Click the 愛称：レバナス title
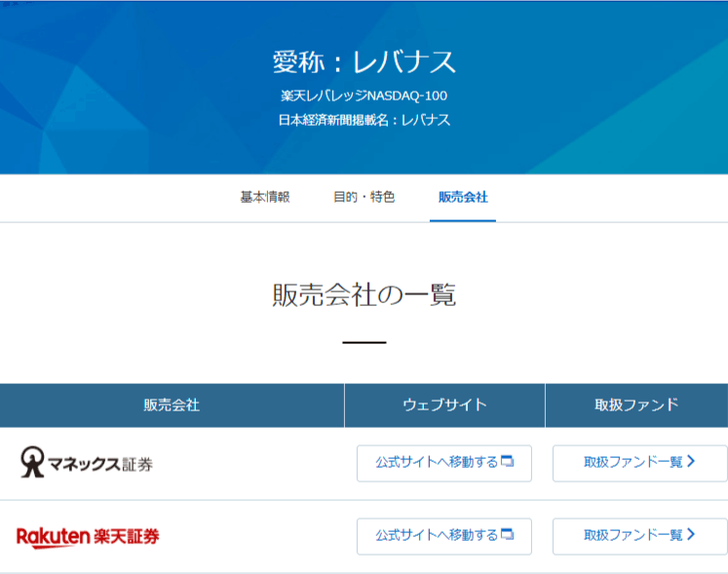 pos(364,62)
